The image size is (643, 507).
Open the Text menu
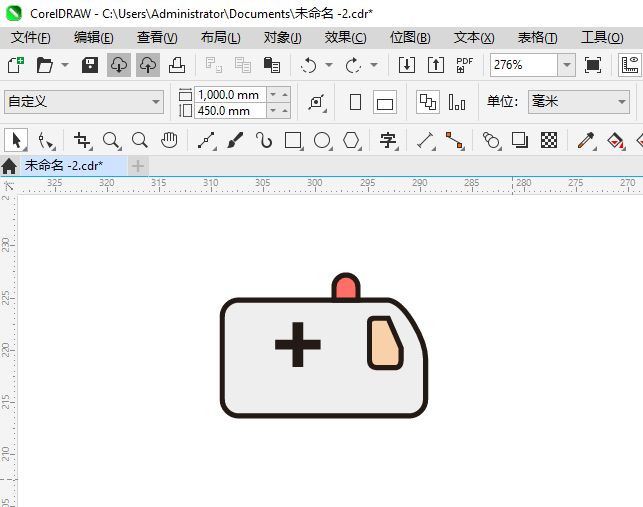(x=474, y=38)
